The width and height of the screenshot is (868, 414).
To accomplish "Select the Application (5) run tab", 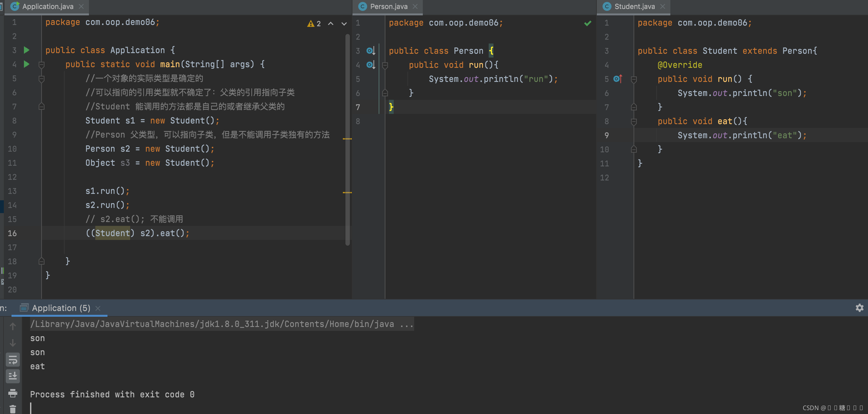I will pos(61,308).
